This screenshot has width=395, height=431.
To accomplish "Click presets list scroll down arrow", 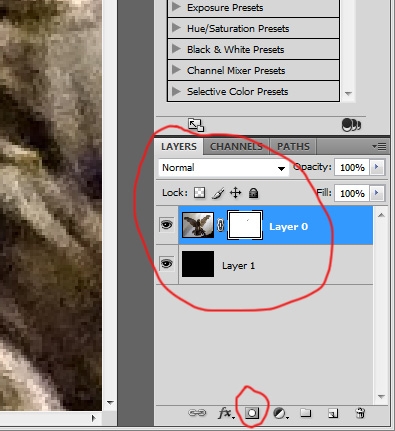I will pos(348,93).
